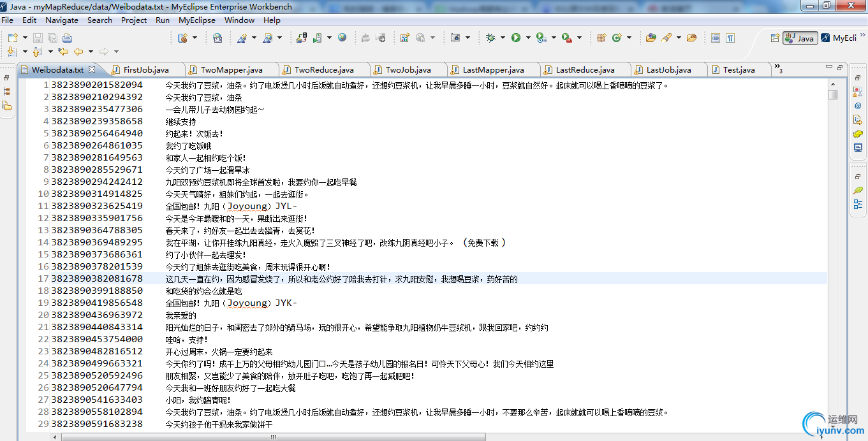Open the Search menu
The image size is (868, 441).
point(99,20)
